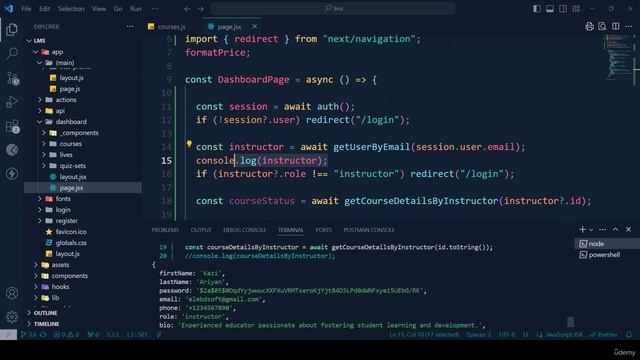Image resolution: width=640 pixels, height=360 pixels.
Task: Click the editor minimap
Action: 619,57
